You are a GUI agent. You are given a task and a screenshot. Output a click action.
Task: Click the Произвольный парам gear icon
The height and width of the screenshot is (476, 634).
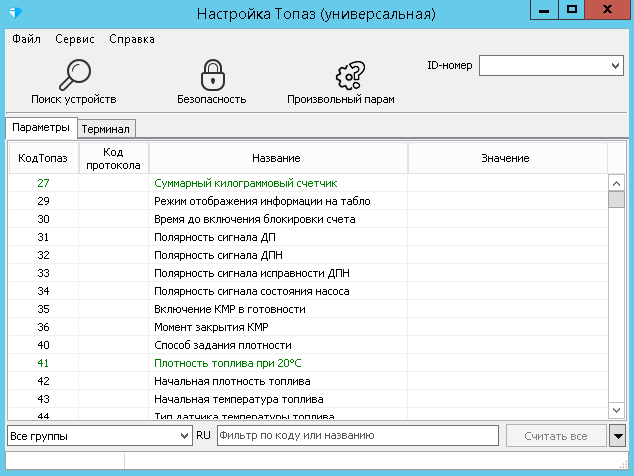click(x=350, y=75)
